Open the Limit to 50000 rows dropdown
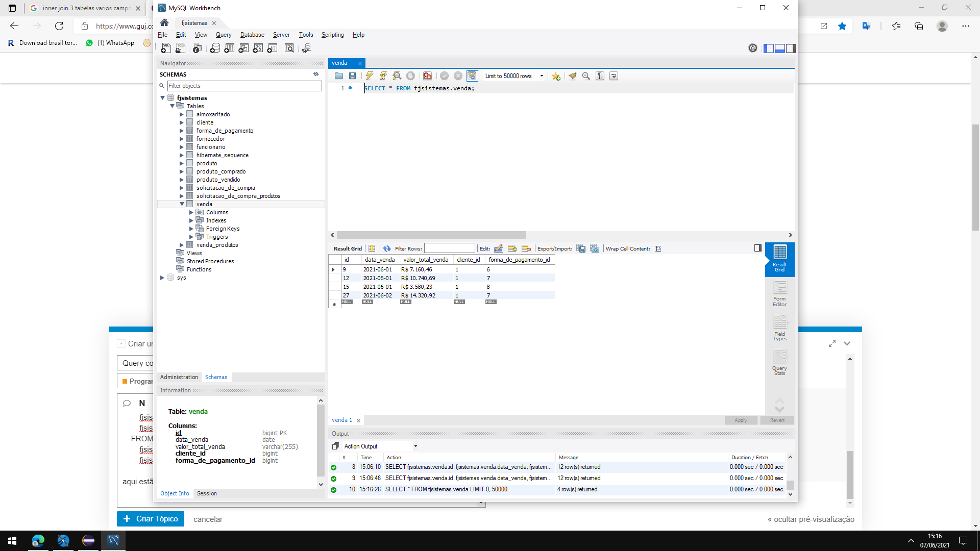 pos(542,76)
